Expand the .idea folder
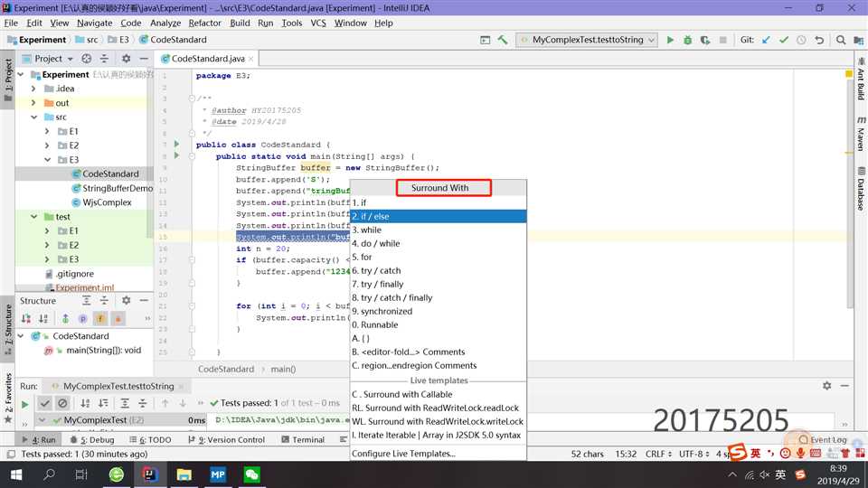The height and width of the screenshot is (488, 868). tap(33, 89)
